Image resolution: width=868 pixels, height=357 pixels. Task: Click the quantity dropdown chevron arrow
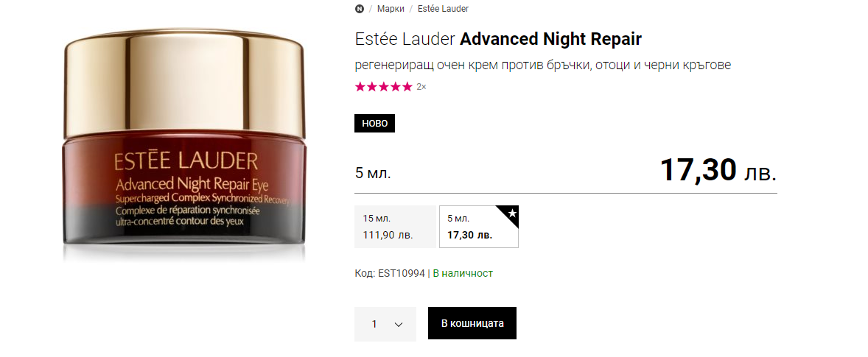pyautogui.click(x=399, y=325)
